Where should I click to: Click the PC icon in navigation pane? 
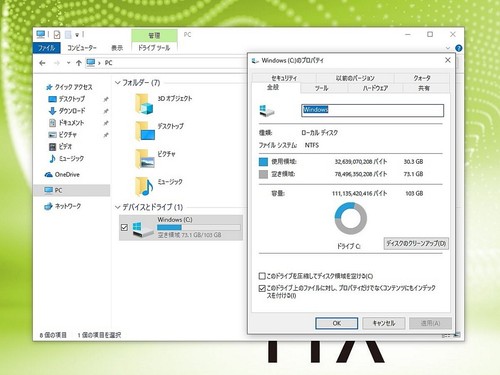pyautogui.click(x=48, y=190)
